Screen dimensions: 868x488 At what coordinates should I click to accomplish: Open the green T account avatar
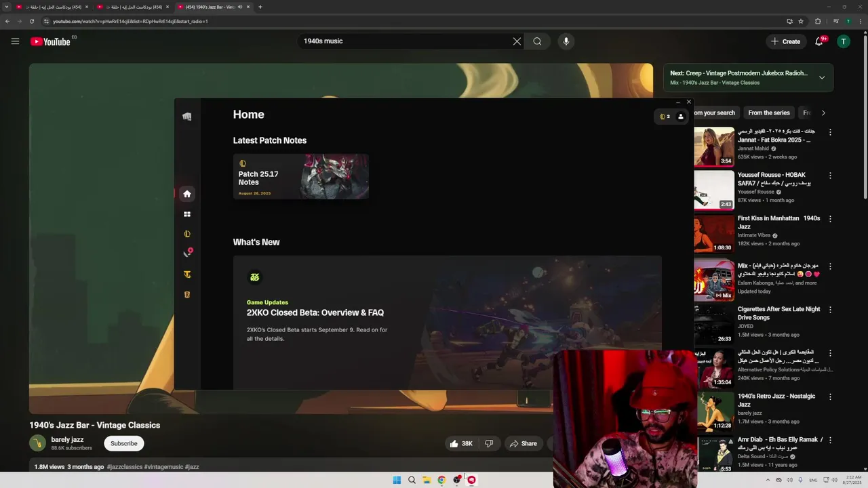tap(844, 41)
